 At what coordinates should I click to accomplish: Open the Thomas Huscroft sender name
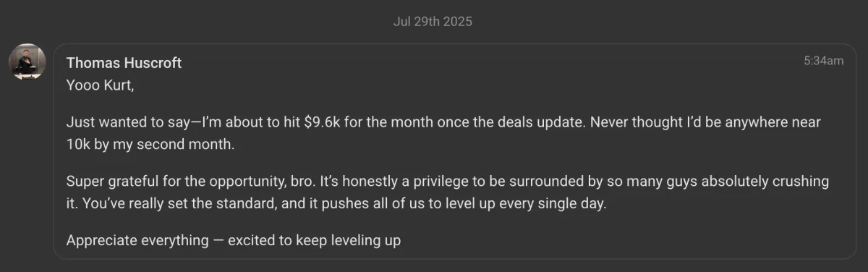click(124, 63)
